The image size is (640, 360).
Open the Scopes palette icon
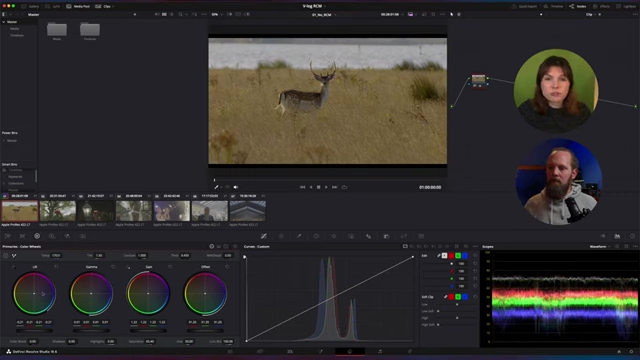coord(617,236)
